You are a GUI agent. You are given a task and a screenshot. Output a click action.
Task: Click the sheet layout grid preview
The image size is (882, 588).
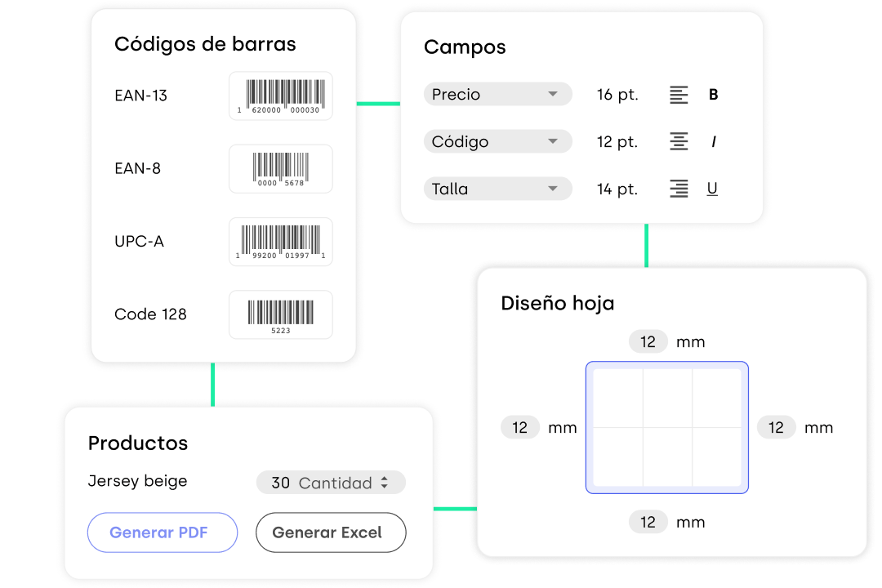click(667, 428)
